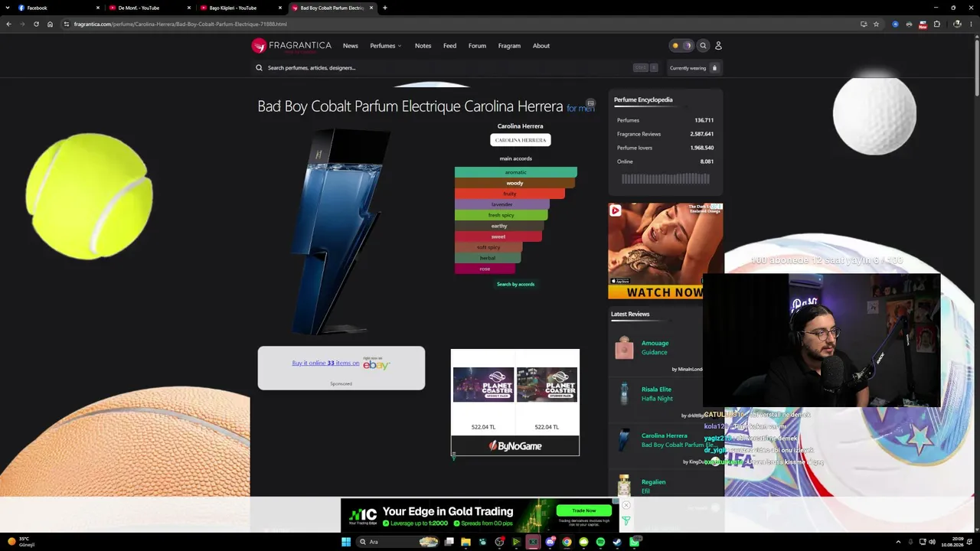This screenshot has width=980, height=551.
Task: Open the Risala Elite Hafla Night review
Action: pyautogui.click(x=657, y=394)
